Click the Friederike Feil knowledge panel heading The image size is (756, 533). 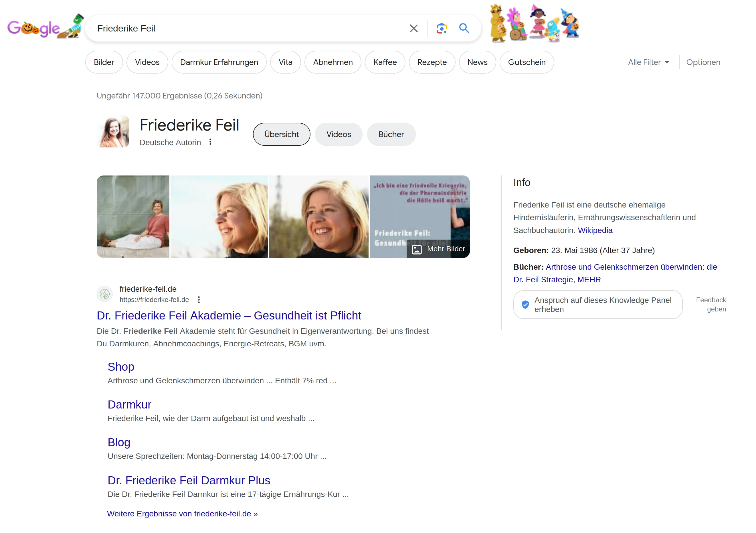189,125
